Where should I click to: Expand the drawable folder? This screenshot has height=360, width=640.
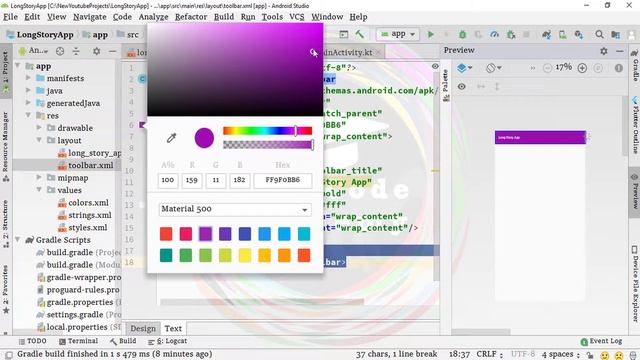click(x=39, y=128)
